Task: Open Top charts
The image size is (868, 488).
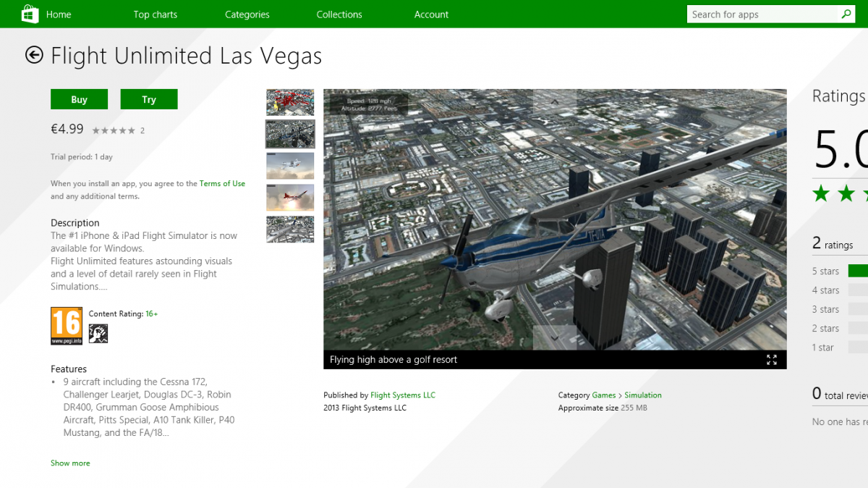Action: pos(156,14)
